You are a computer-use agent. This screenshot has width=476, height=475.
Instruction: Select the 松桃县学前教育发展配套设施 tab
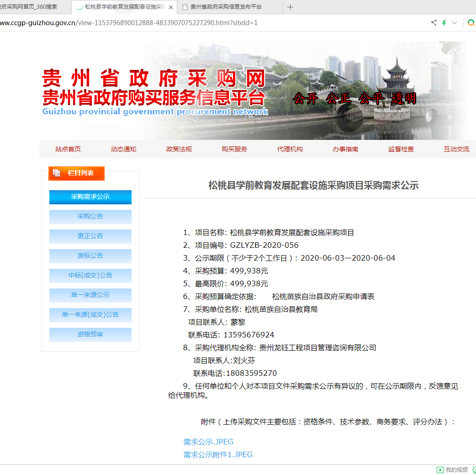pos(124,7)
